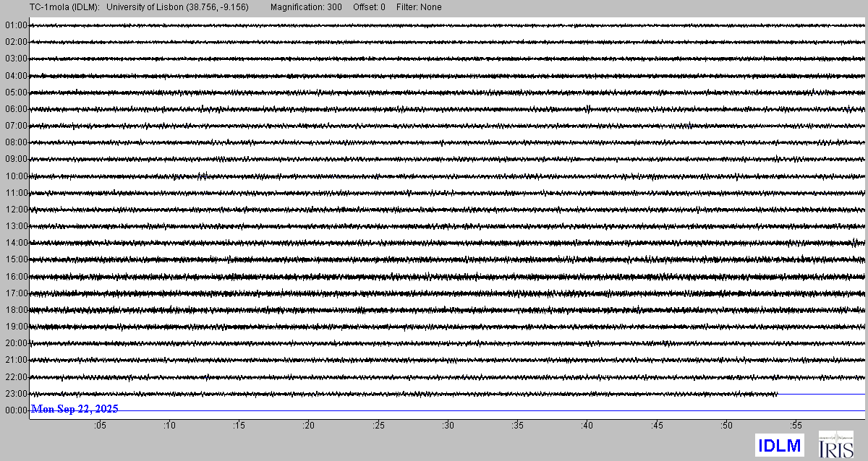
Task: Click the Offset: 0 header text
Action: point(369,7)
